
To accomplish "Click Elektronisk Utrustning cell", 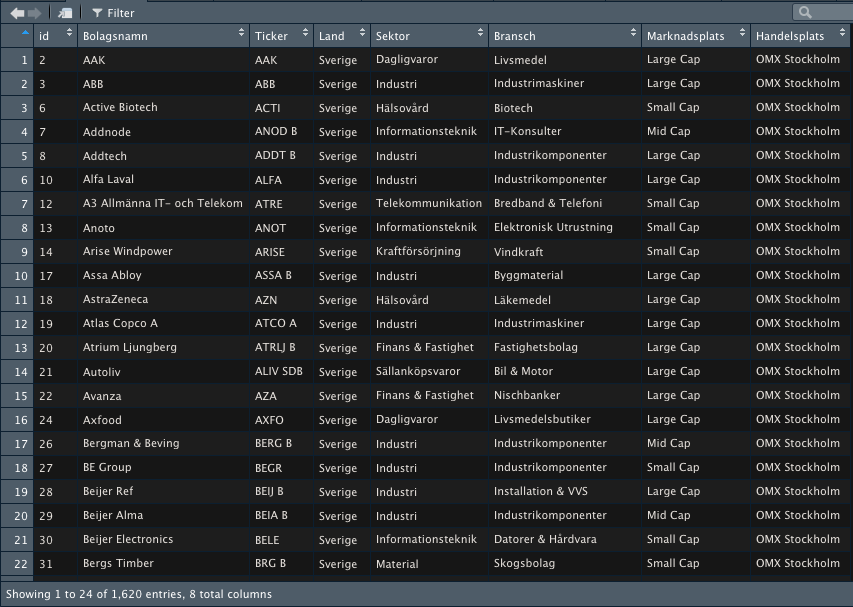I will (x=565, y=227).
